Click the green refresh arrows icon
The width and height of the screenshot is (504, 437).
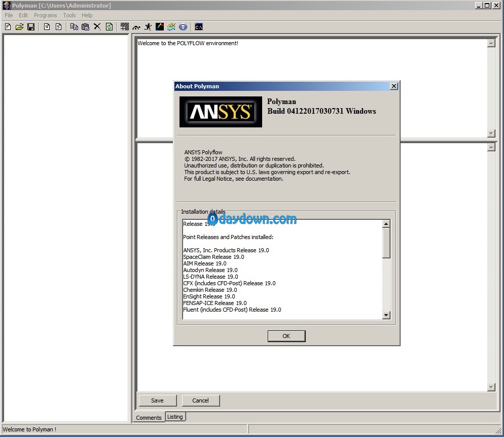coord(110,27)
